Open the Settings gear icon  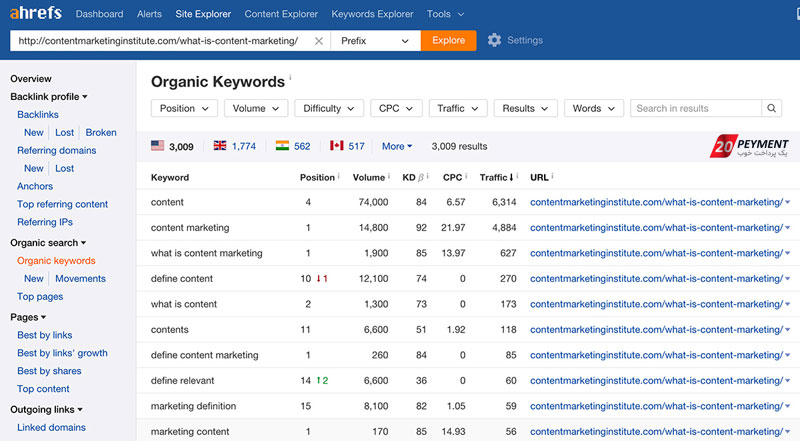point(494,40)
